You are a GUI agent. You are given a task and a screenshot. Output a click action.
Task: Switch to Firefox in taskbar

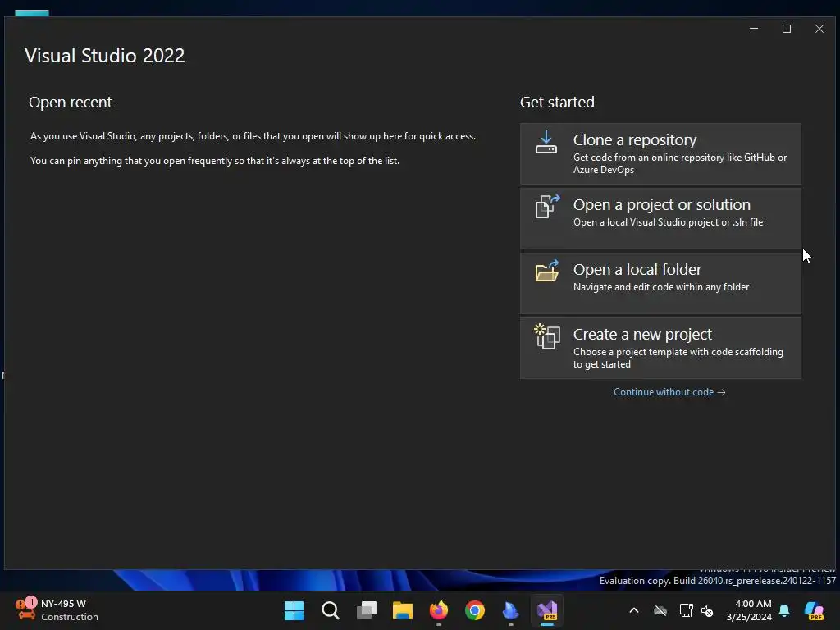coord(439,610)
